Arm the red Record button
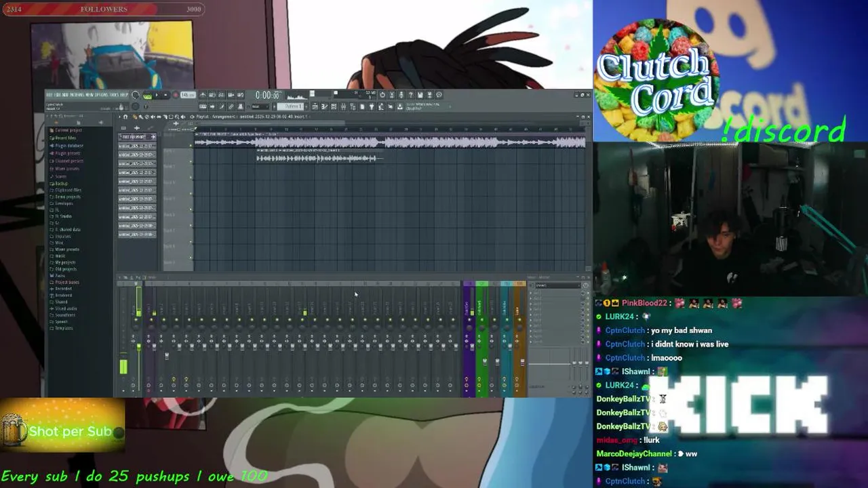This screenshot has width=868, height=488. 176,95
